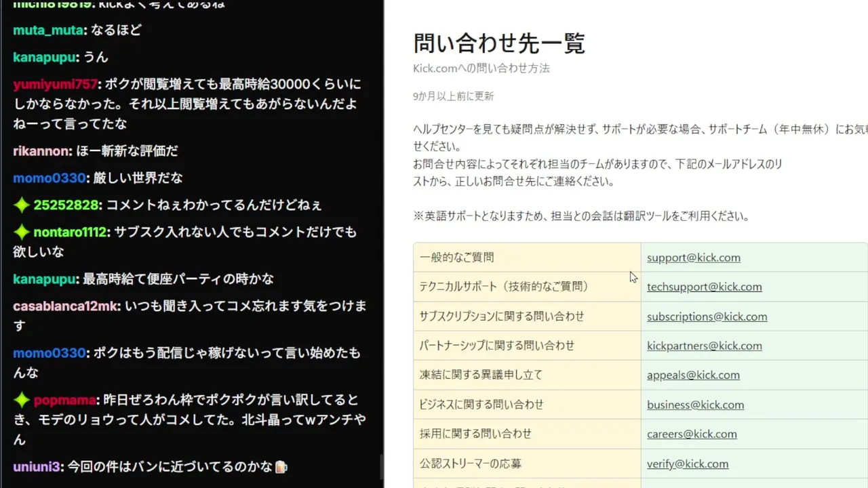Open the techsupport@kick.com email link
The image size is (868, 488).
click(705, 287)
